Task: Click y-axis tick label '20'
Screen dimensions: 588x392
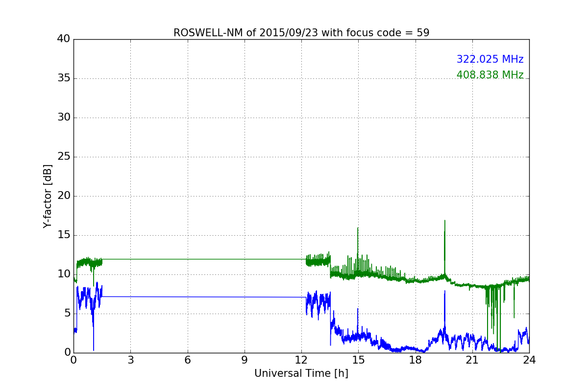Action: [x=64, y=196]
